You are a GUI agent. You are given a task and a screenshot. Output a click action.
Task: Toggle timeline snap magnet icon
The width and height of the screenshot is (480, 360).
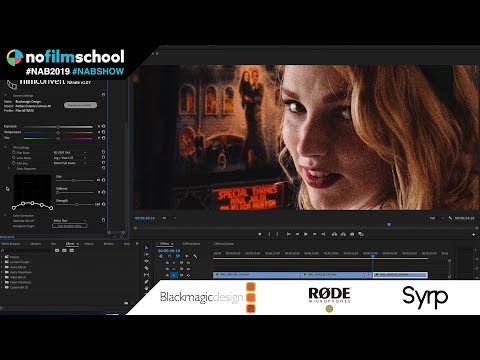click(x=169, y=256)
